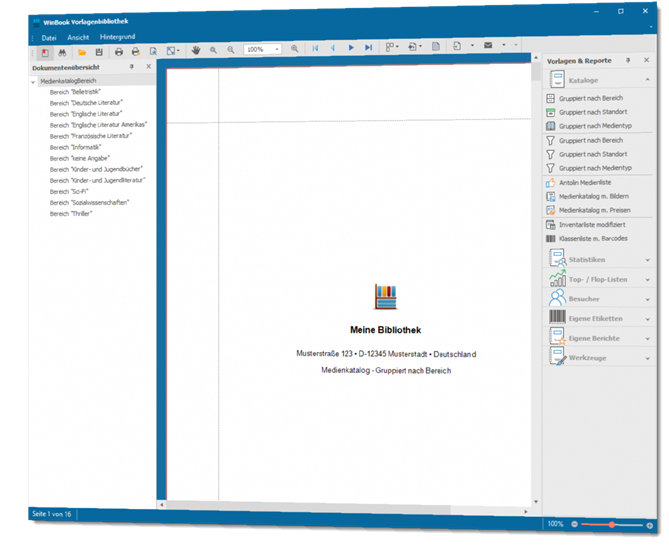Click the email envelope icon in toolbar
Image resolution: width=669 pixels, height=545 pixels.
(488, 47)
